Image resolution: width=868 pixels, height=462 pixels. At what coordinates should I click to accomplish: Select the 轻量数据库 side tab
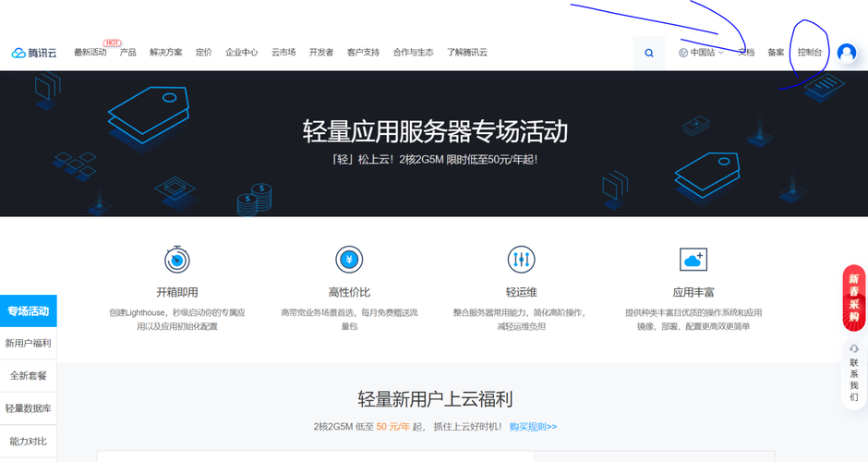[x=29, y=408]
